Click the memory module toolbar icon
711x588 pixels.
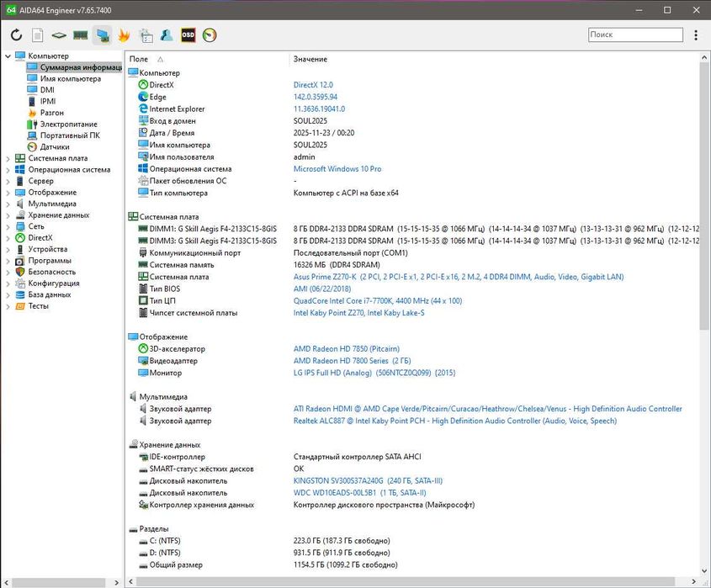click(x=80, y=34)
